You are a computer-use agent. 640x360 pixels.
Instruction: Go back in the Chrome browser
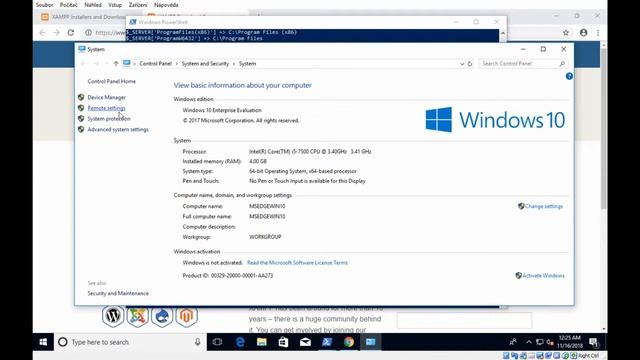tap(42, 33)
